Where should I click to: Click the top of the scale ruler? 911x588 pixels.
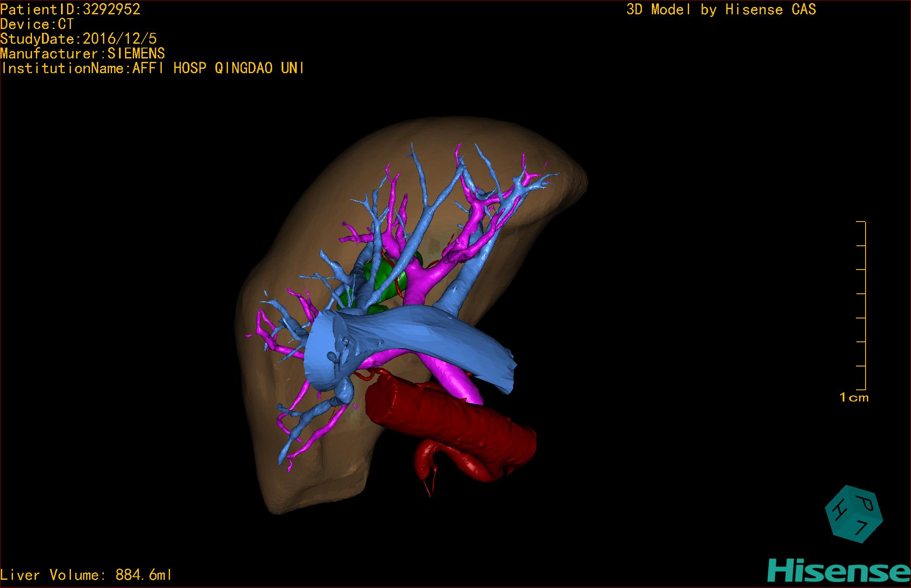click(x=861, y=222)
